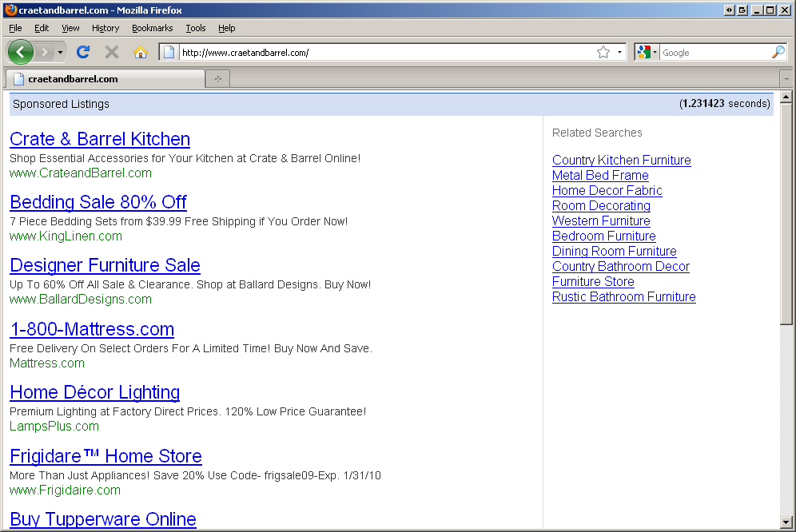Click the LampsPlus.com green URL
Viewport: 796px width, 532px height.
pos(54,427)
